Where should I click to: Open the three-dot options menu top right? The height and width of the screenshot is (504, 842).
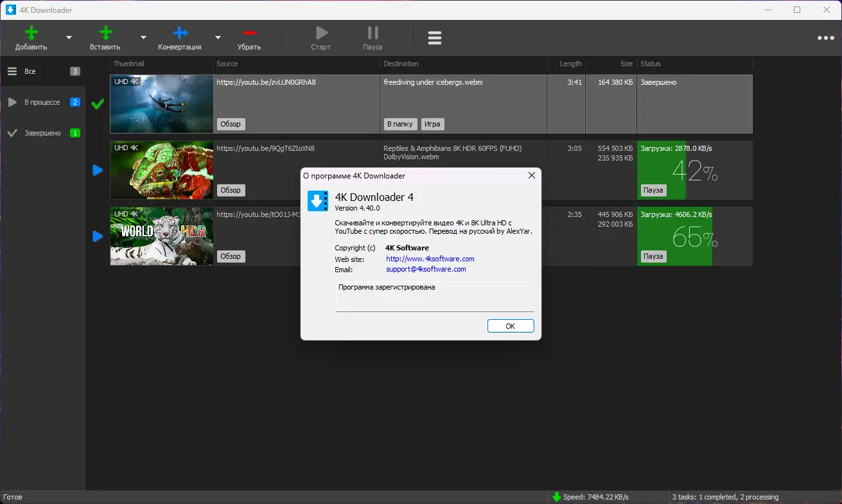[825, 37]
